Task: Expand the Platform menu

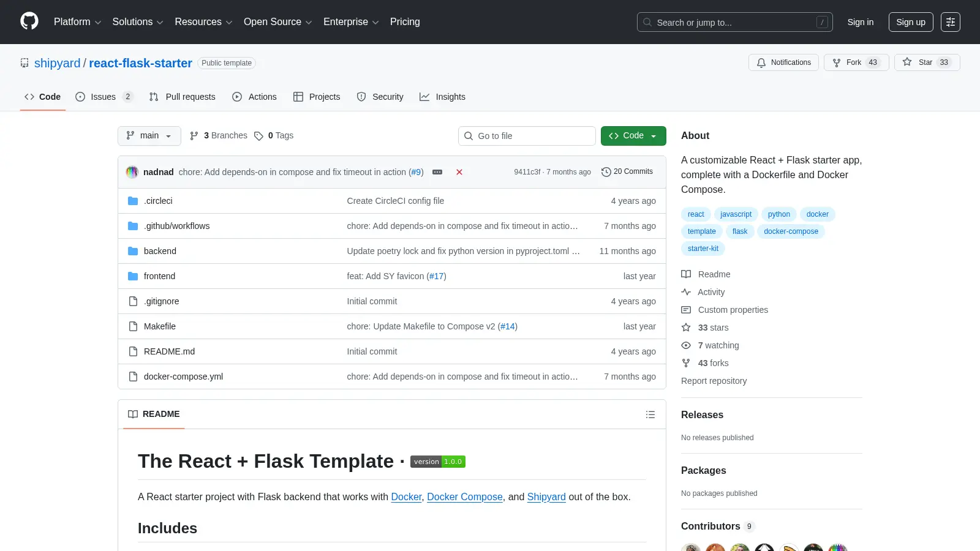Action: (x=77, y=22)
